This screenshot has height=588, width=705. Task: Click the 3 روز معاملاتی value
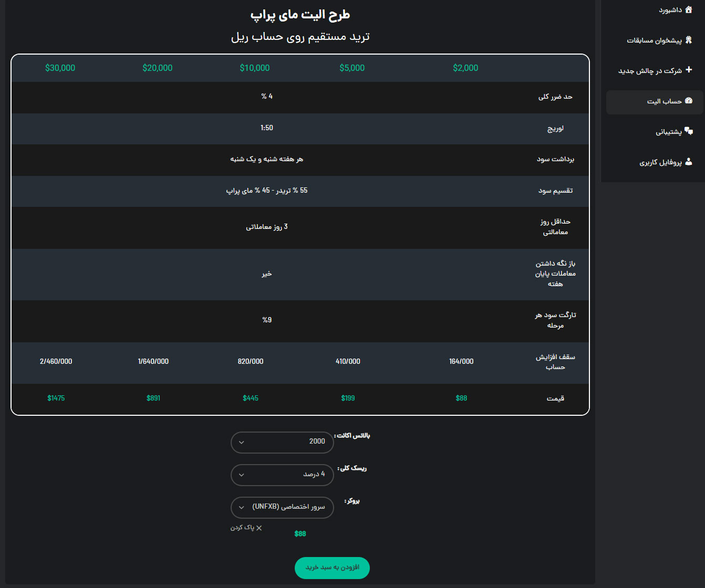[267, 227]
